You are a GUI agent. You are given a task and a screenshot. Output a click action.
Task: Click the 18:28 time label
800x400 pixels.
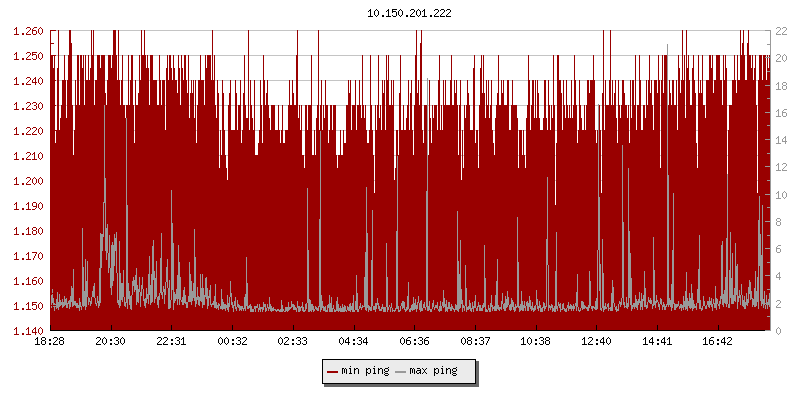tap(50, 342)
